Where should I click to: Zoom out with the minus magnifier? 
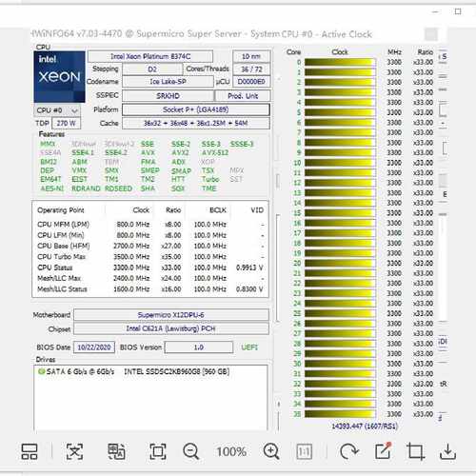191,451
